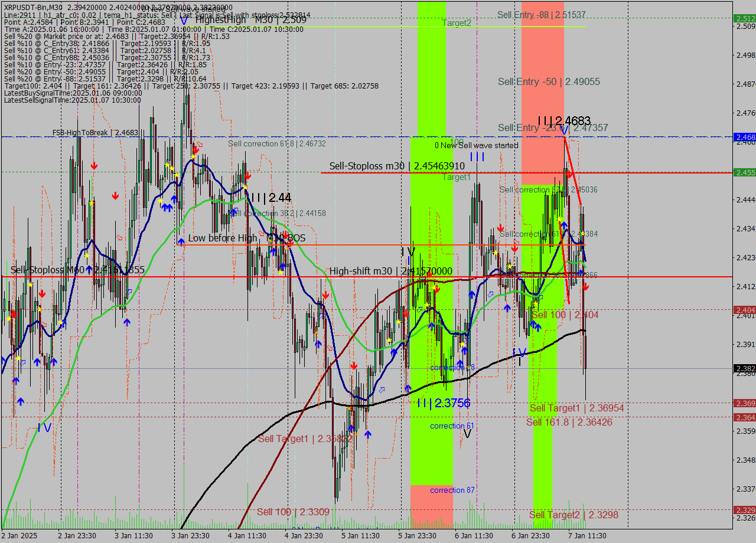
Task: Click the red 2.329 price tag on axis
Action: coord(745,509)
